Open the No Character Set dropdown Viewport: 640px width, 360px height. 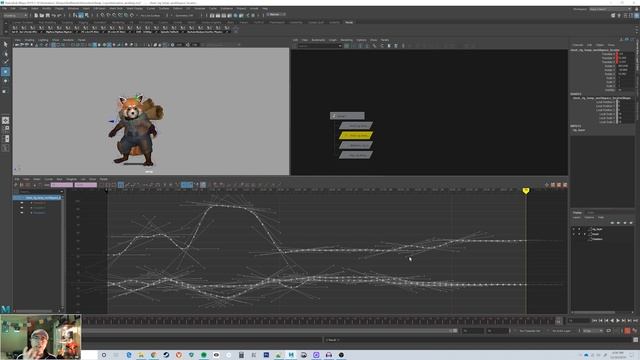click(531, 331)
